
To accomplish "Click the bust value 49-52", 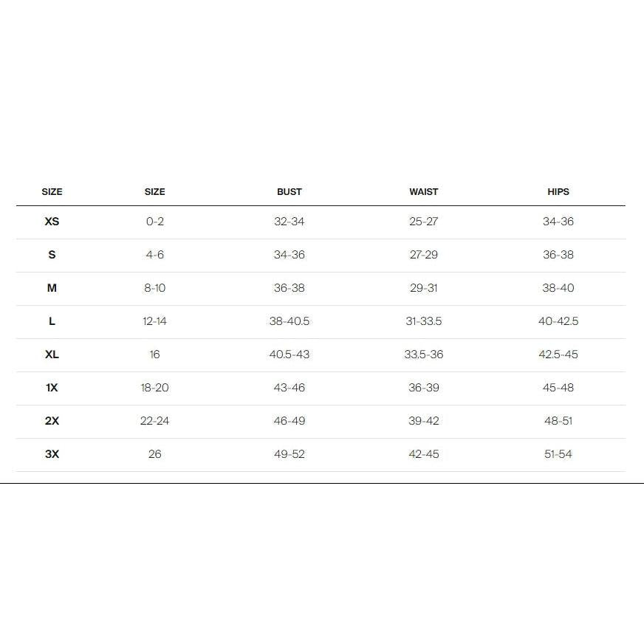I will (x=290, y=454).
